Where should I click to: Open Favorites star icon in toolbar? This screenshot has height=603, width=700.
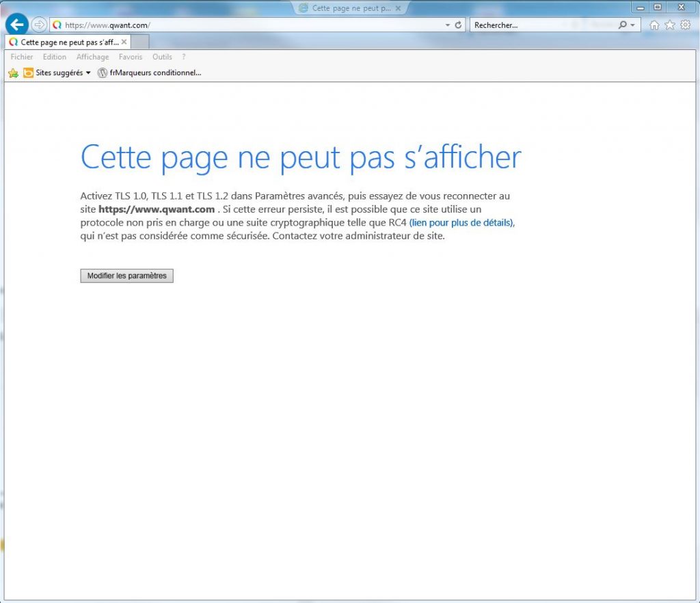pyautogui.click(x=670, y=25)
